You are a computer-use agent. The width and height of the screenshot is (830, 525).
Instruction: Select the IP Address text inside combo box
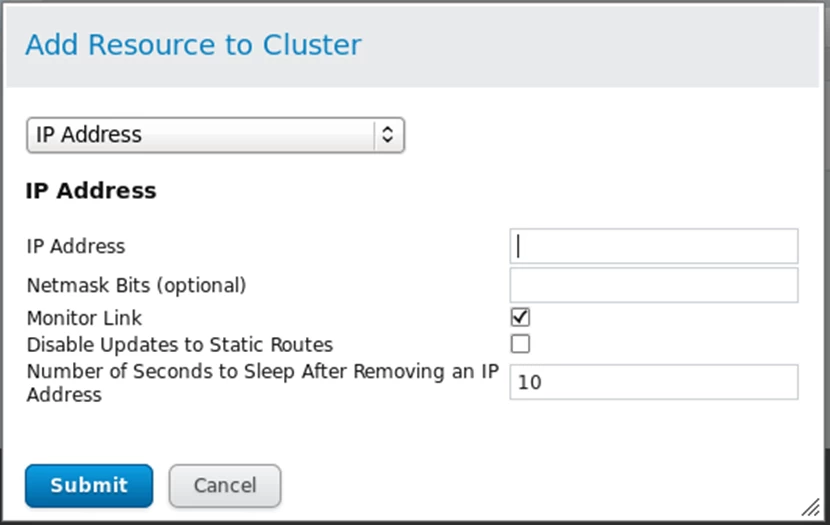(x=89, y=134)
